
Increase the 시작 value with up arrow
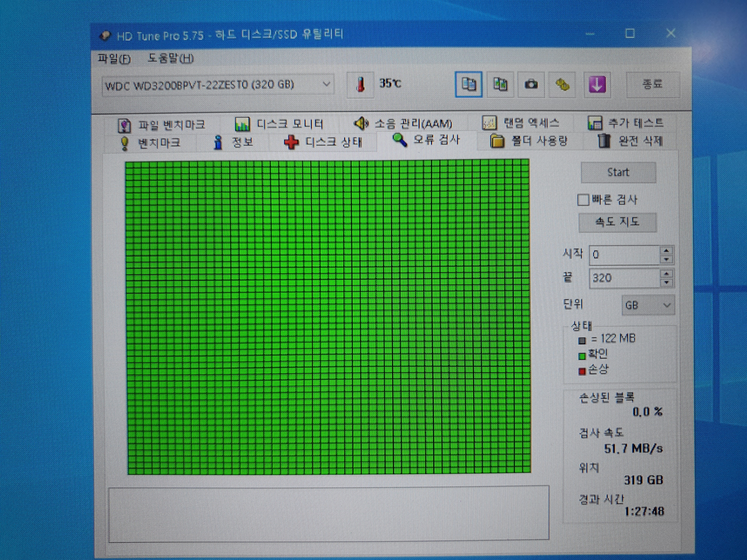(666, 251)
